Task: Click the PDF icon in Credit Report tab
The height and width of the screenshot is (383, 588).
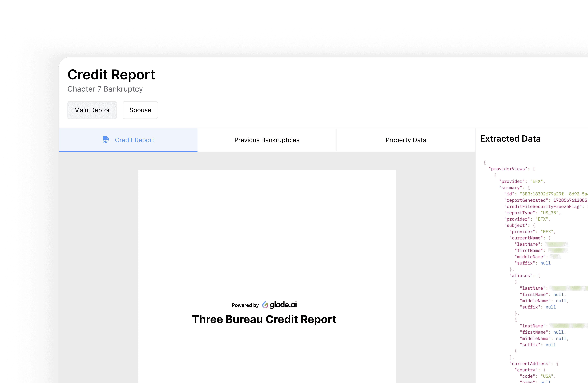Action: click(x=106, y=140)
